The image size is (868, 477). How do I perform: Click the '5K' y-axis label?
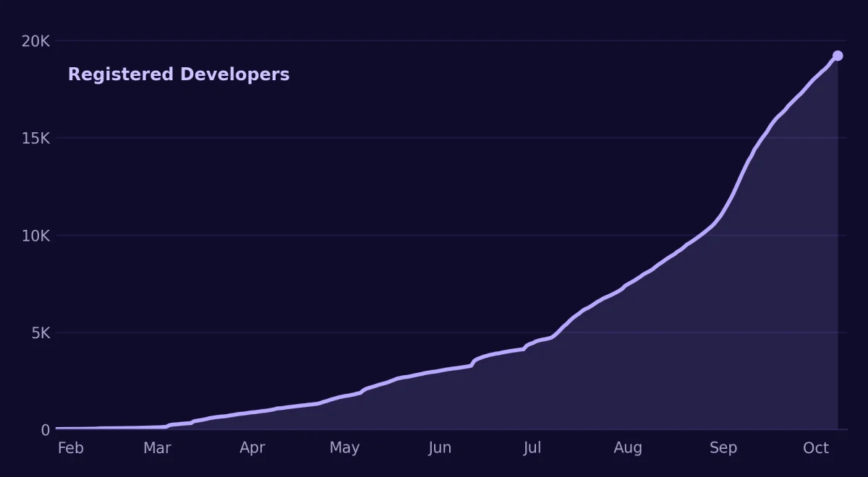40,333
